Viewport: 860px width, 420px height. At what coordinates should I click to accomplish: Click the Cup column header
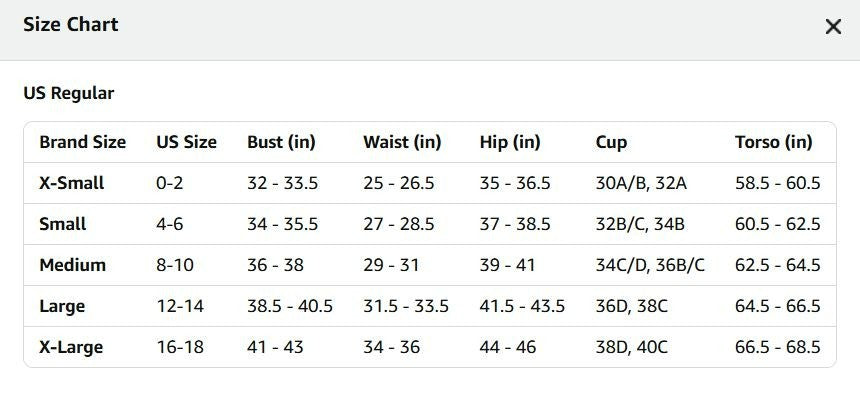[x=611, y=143]
